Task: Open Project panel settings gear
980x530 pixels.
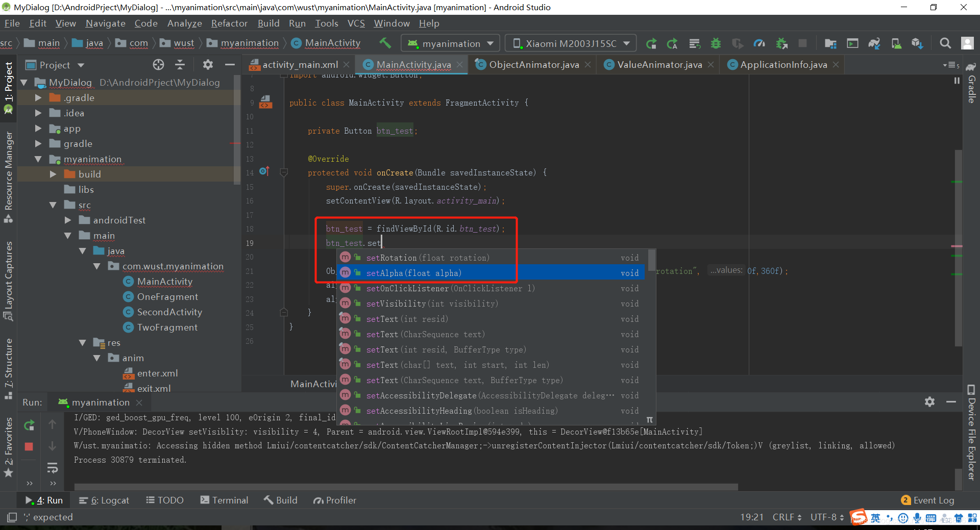Action: (208, 64)
